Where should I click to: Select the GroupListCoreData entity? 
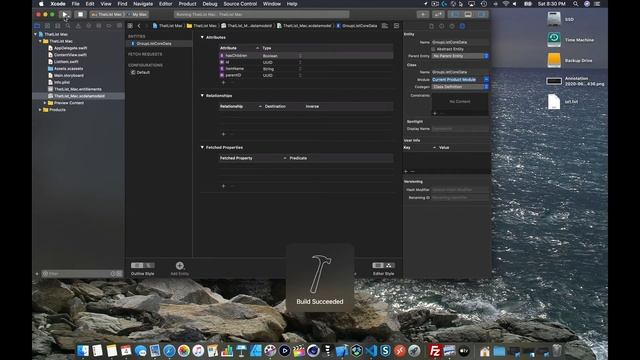coord(154,43)
